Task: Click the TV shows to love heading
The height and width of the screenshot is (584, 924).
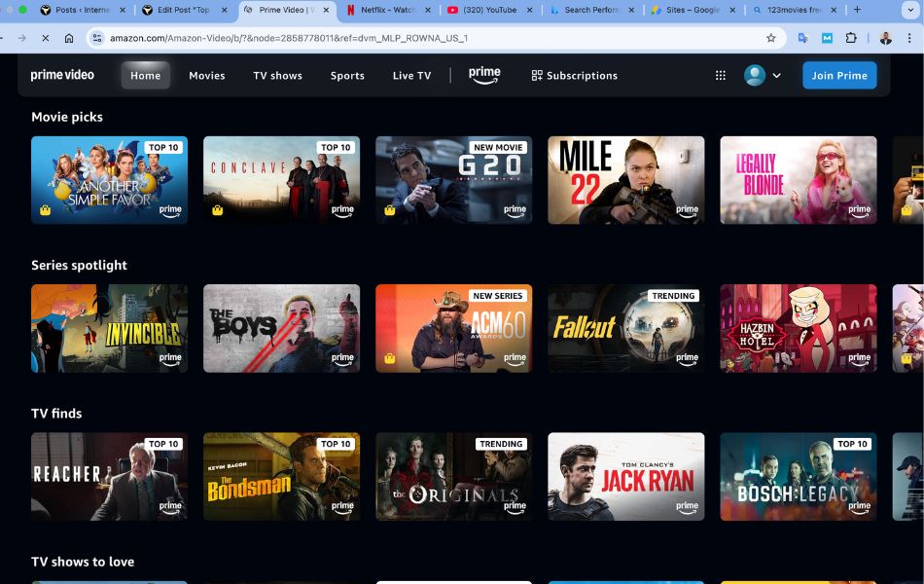Action: coord(83,562)
